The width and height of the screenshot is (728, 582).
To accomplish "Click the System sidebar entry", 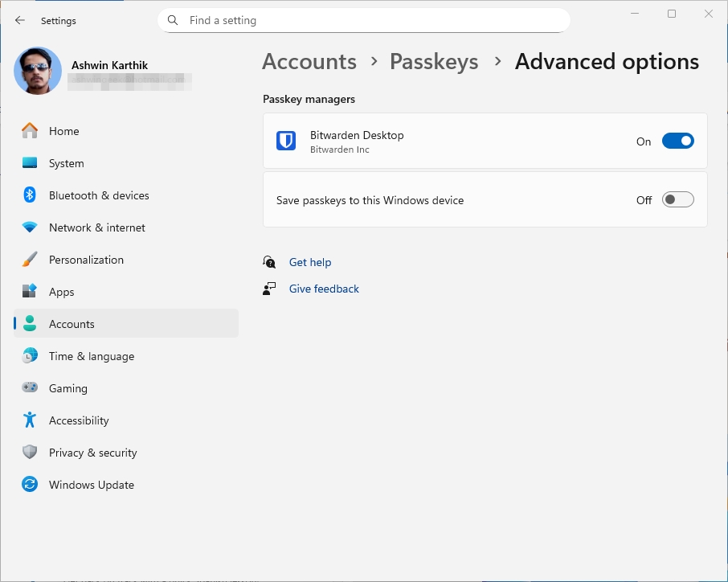I will coord(66,163).
